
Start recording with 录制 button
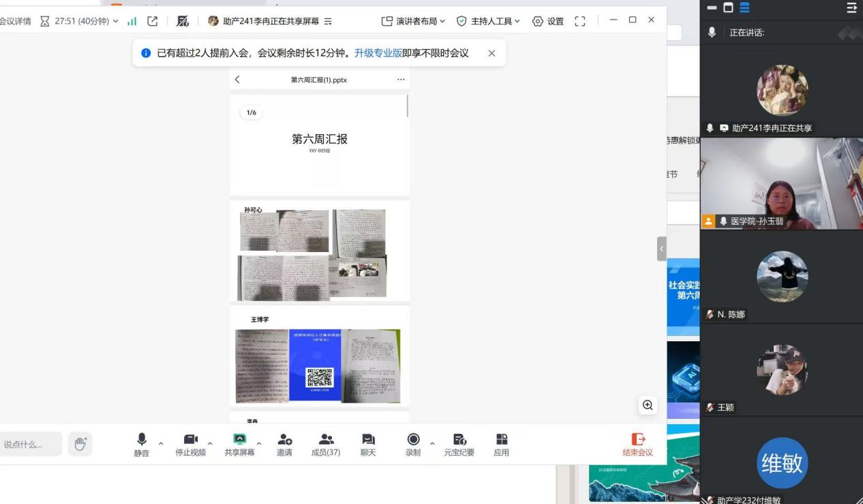[412, 445]
